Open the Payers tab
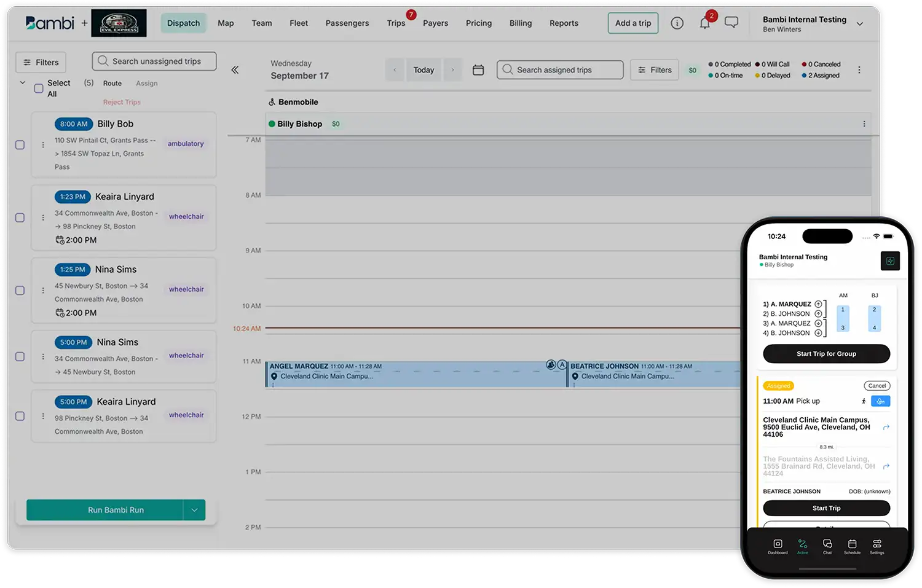The height and width of the screenshot is (588, 922). point(436,23)
